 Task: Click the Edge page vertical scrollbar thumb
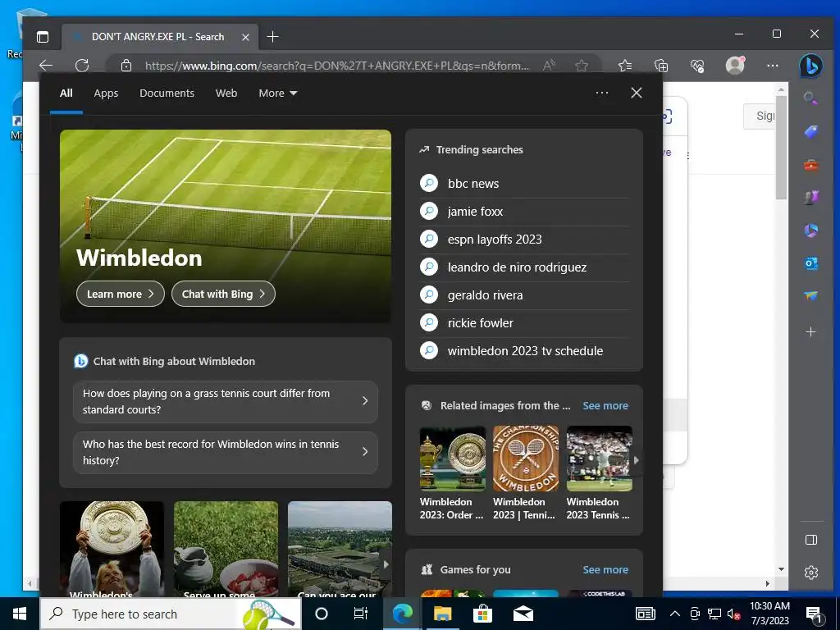pyautogui.click(x=781, y=148)
